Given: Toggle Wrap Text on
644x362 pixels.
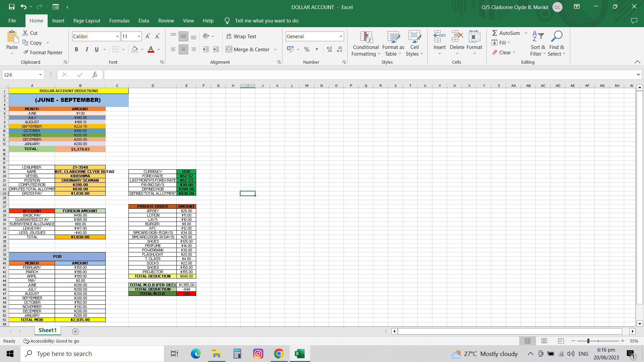Looking at the screenshot, I should pos(241,37).
